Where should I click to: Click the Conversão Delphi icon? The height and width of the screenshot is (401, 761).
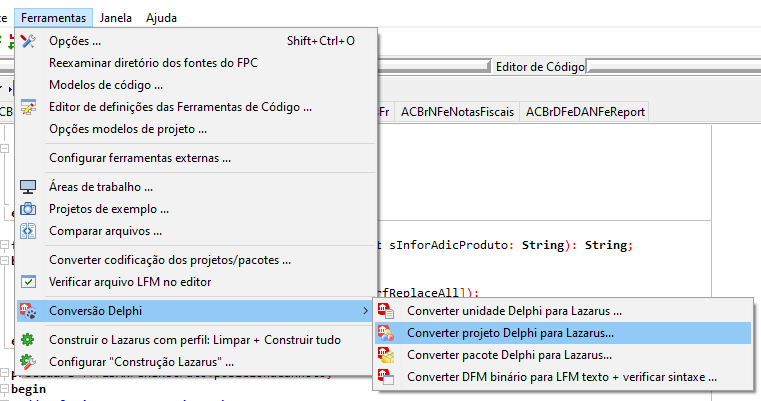tap(28, 311)
